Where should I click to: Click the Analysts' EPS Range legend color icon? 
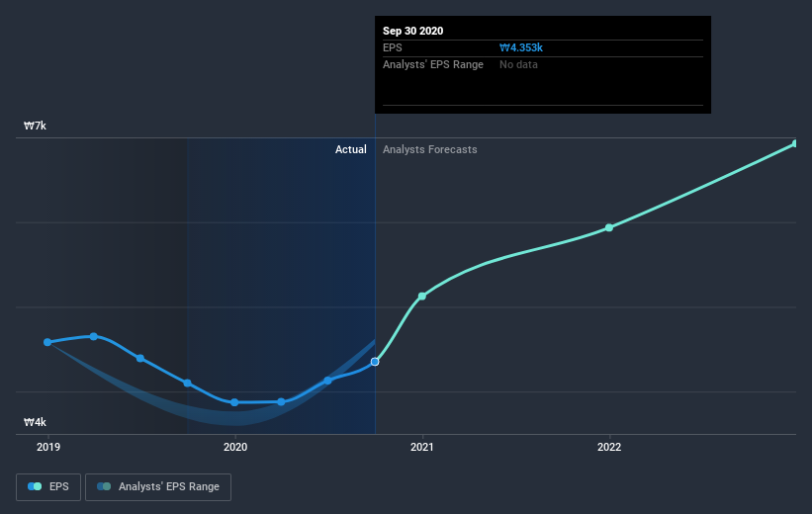tap(104, 486)
